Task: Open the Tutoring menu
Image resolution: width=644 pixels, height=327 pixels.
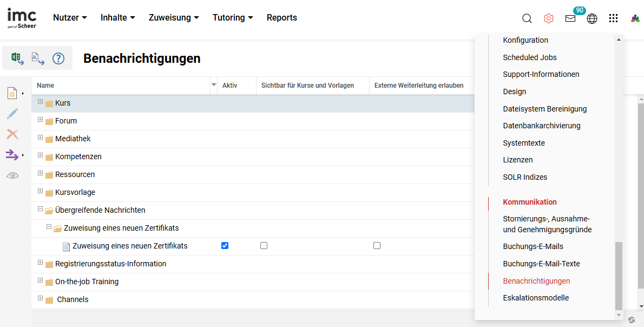Action: [233, 17]
